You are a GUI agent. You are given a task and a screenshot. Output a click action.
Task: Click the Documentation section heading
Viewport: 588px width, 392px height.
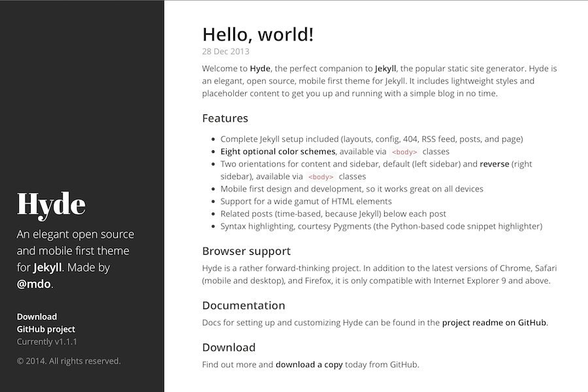[x=243, y=305]
